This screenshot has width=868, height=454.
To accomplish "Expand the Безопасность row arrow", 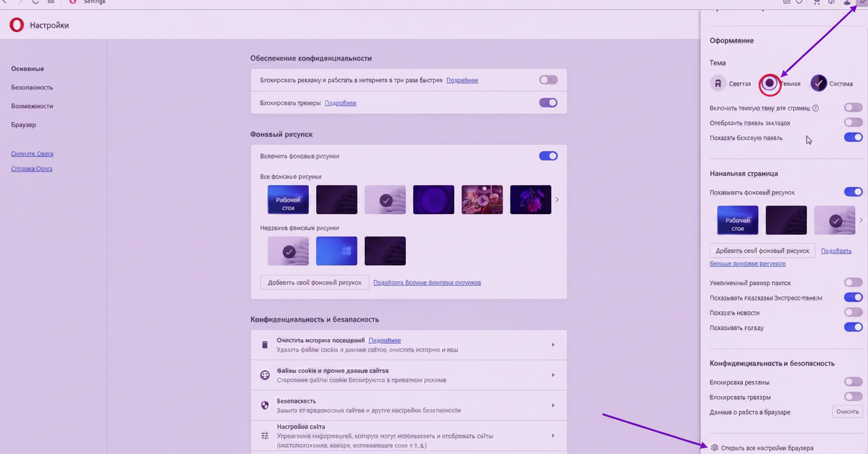I will (x=553, y=405).
